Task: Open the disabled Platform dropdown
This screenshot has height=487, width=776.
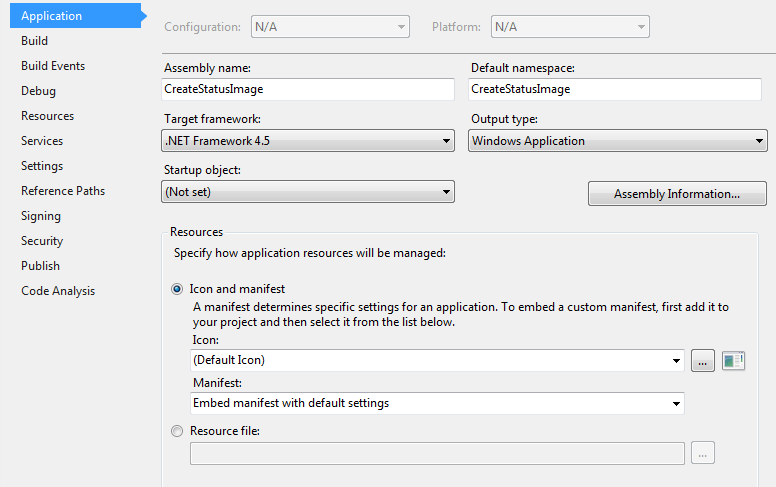Action: [x=570, y=27]
